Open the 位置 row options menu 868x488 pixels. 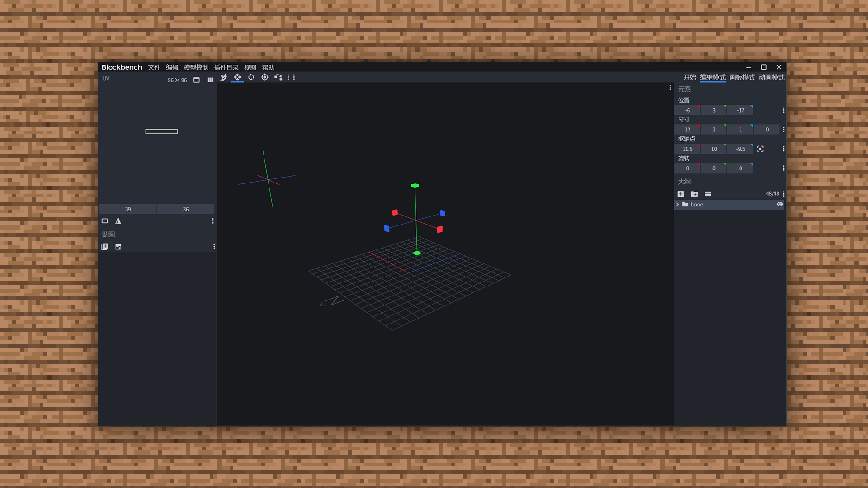tap(783, 110)
